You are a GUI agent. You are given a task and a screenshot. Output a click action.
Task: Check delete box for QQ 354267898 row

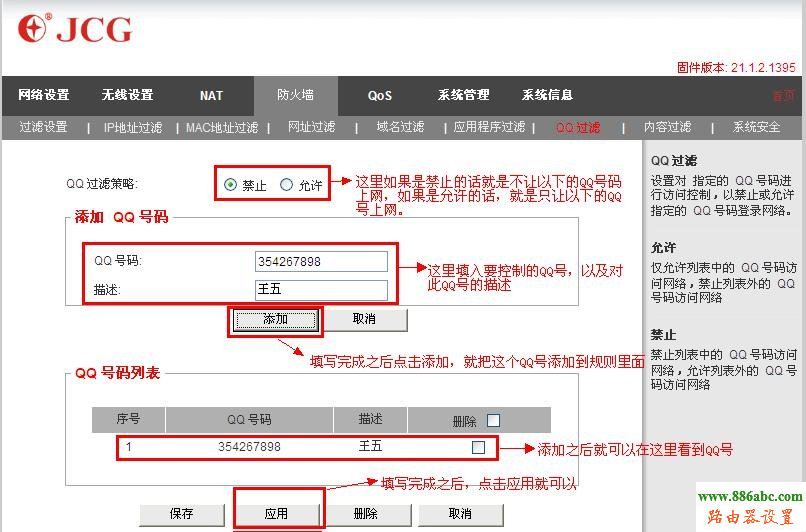coord(479,448)
